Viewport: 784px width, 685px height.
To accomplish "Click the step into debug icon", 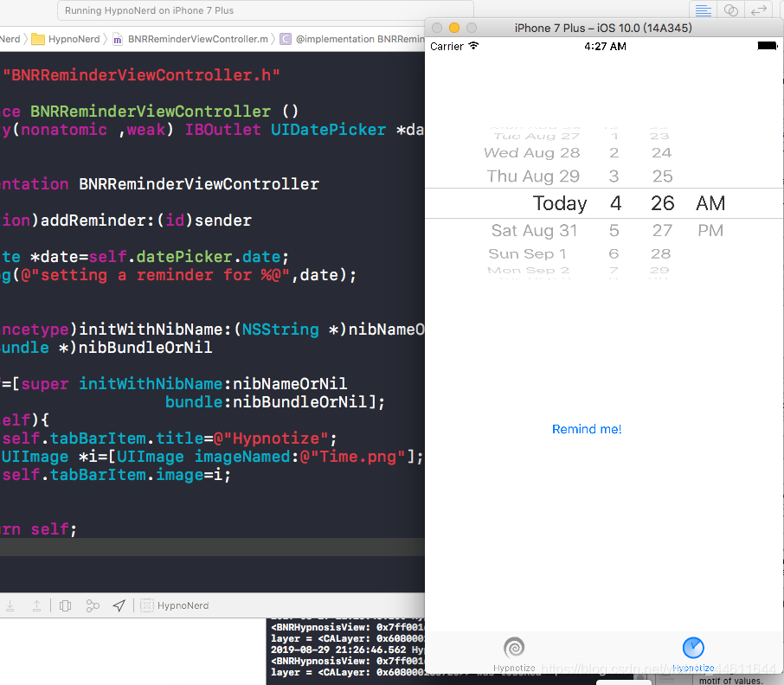I will [10, 606].
